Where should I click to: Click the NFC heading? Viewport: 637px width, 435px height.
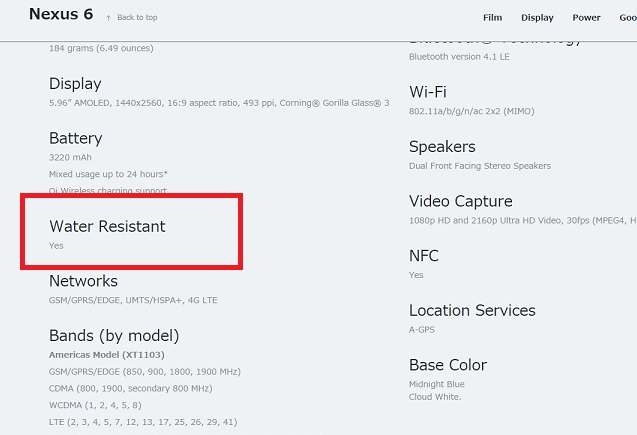pos(424,256)
